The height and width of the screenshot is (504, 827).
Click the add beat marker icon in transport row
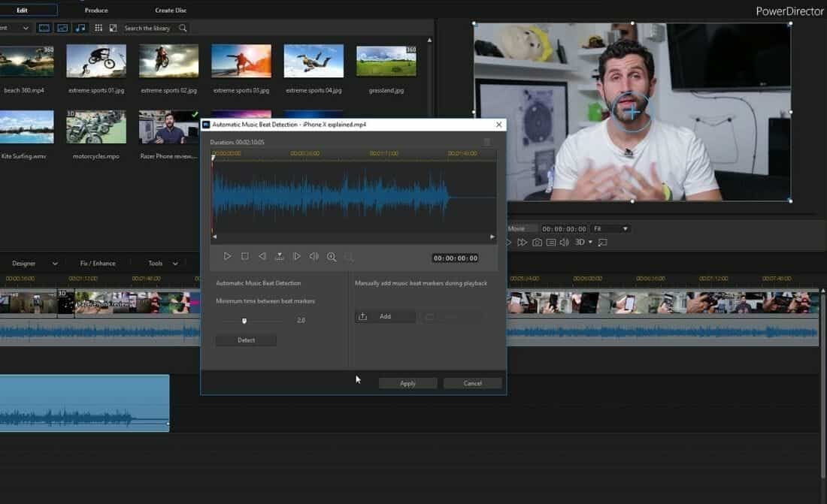click(280, 256)
